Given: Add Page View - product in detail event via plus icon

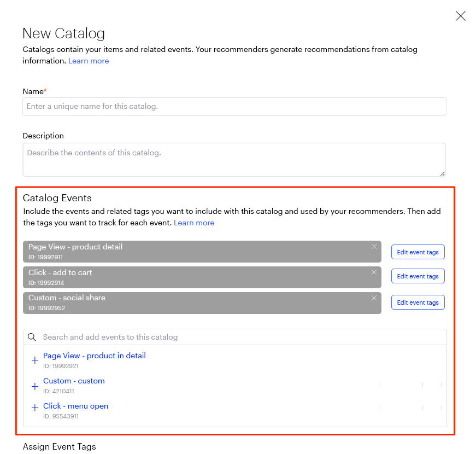Looking at the screenshot, I should coord(35,360).
